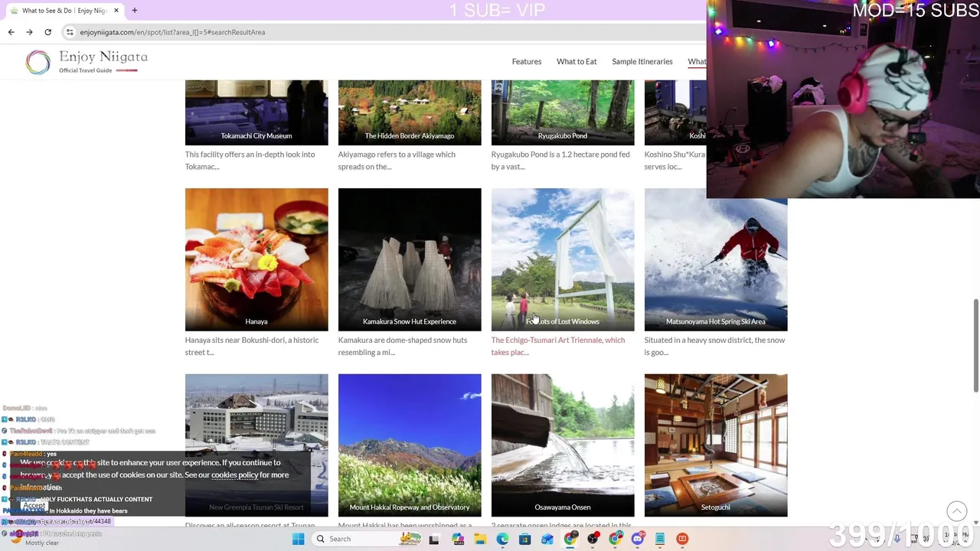Open second Chrome profile icon in taskbar
Image resolution: width=980 pixels, height=551 pixels.
pos(616,539)
